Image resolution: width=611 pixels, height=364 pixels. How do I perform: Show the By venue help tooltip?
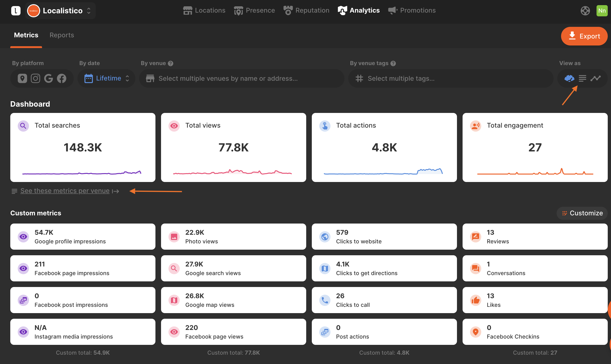171,63
